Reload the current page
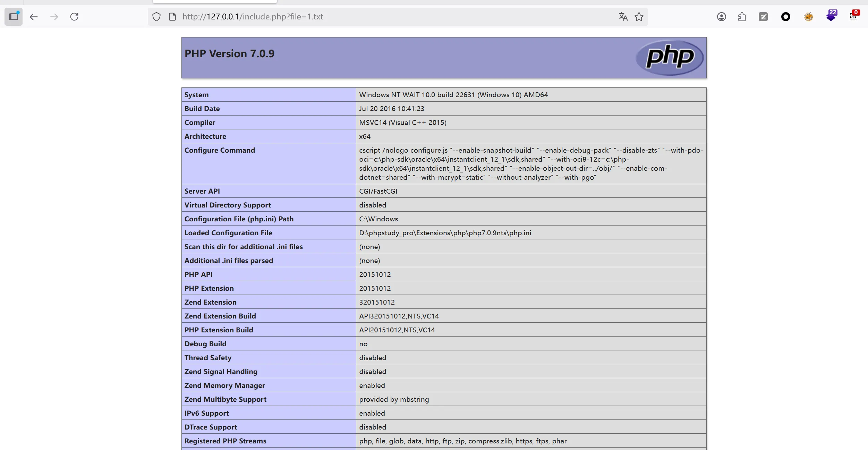The height and width of the screenshot is (450, 868). pyautogui.click(x=74, y=17)
